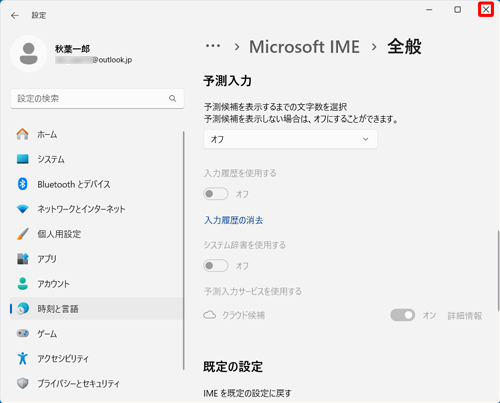This screenshot has height=403, width=500.
Task: Click the 詳細情報 link
Action: pyautogui.click(x=465, y=316)
